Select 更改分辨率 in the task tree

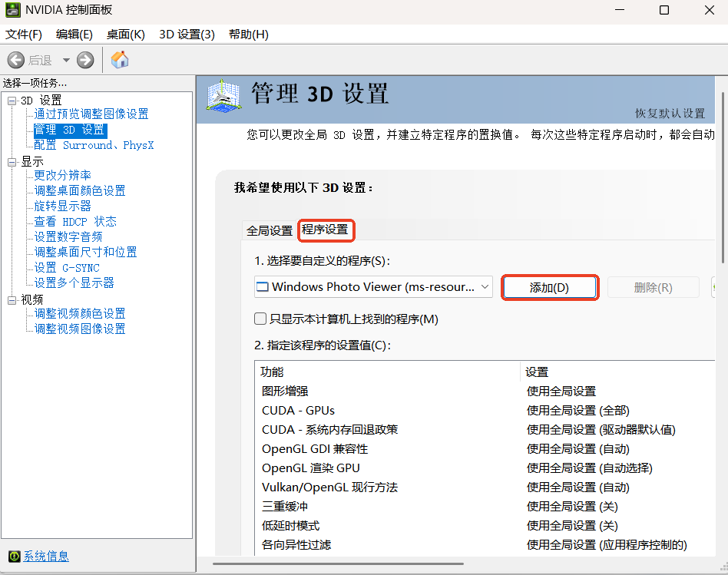point(62,175)
